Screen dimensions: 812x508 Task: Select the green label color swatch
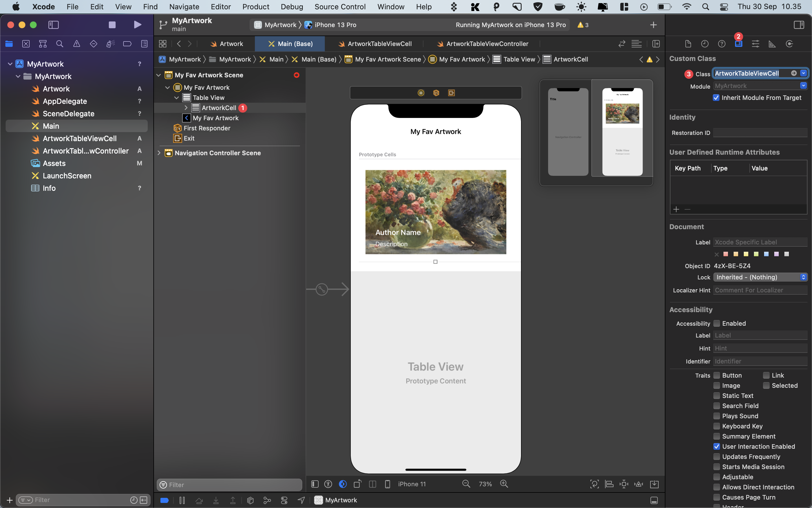(756, 254)
